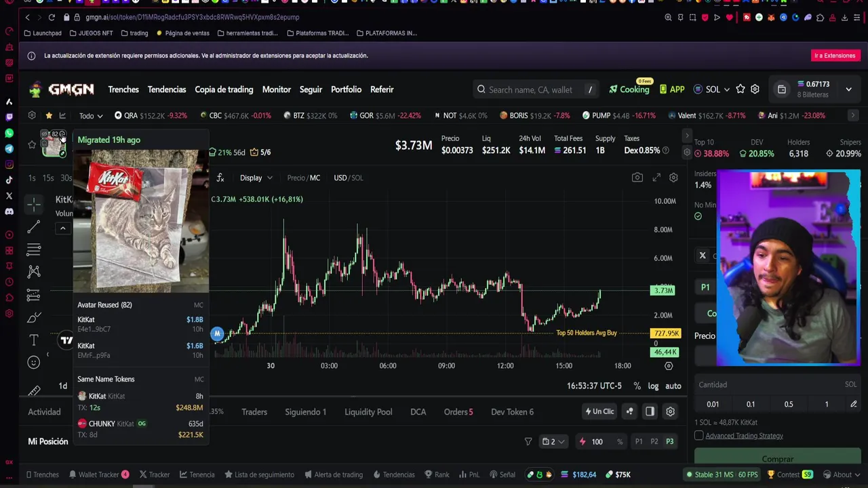This screenshot has width=868, height=488.
Task: Open the Traders tab
Action: (x=254, y=411)
